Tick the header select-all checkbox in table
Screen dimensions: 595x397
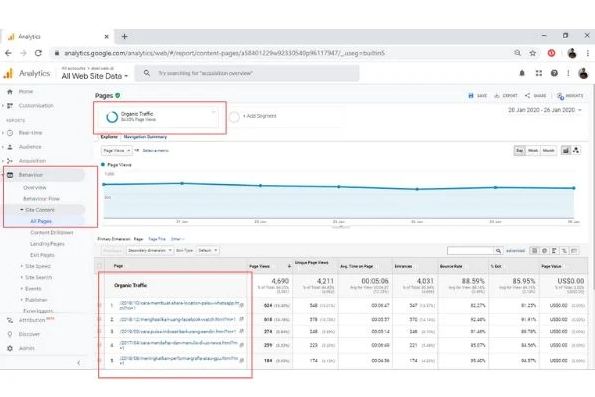pos(100,266)
